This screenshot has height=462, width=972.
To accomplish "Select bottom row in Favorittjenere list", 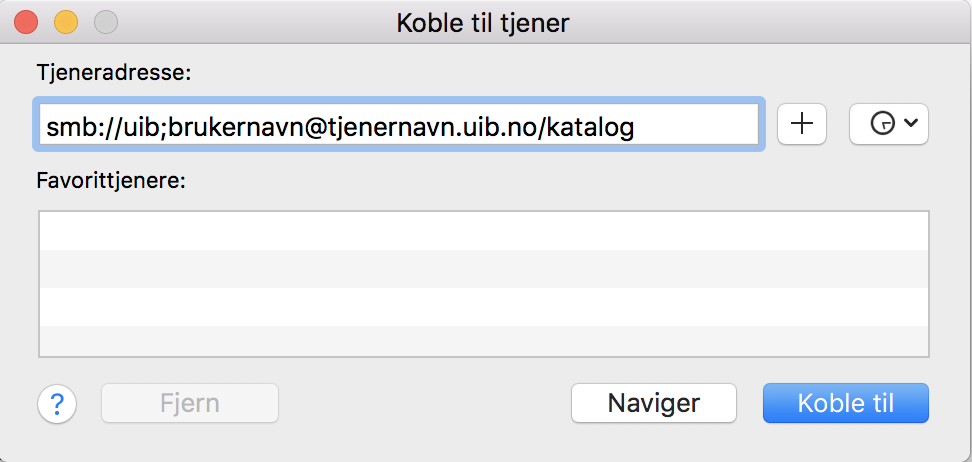I will point(484,341).
